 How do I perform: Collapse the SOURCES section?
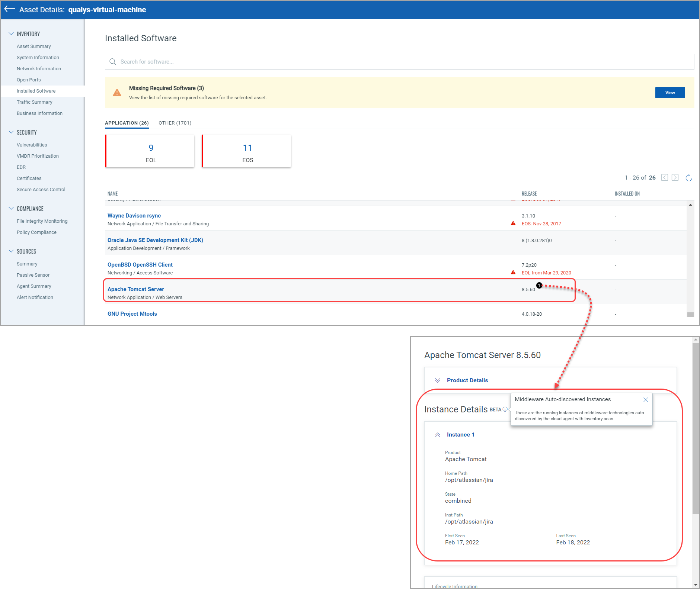pyautogui.click(x=11, y=251)
